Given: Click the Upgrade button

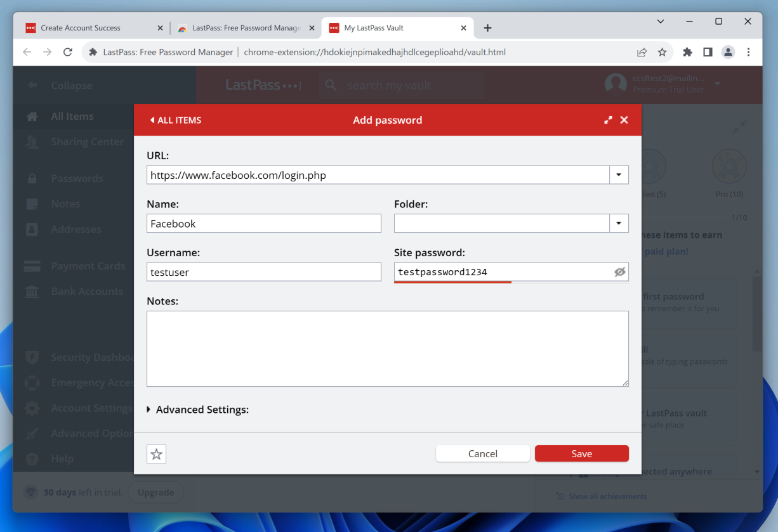Looking at the screenshot, I should (x=156, y=492).
